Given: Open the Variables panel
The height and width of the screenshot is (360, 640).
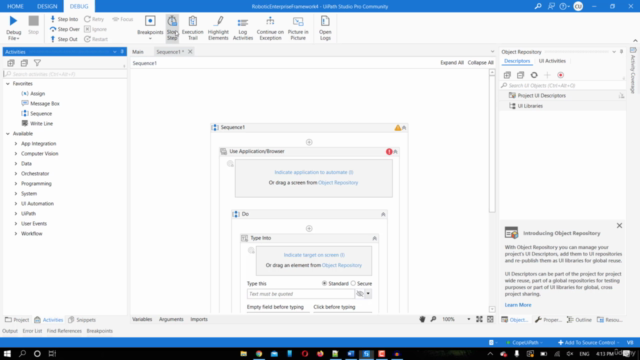Looking at the screenshot, I should (142, 319).
